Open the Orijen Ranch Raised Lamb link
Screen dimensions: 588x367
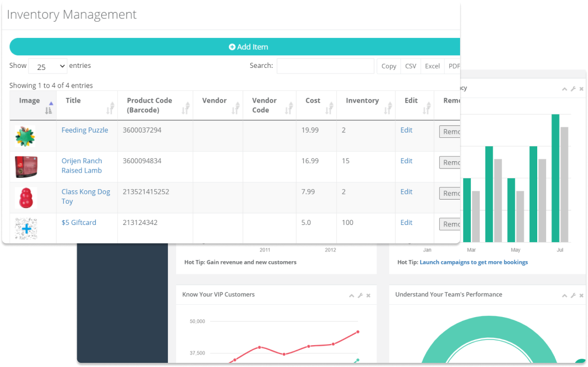click(82, 165)
